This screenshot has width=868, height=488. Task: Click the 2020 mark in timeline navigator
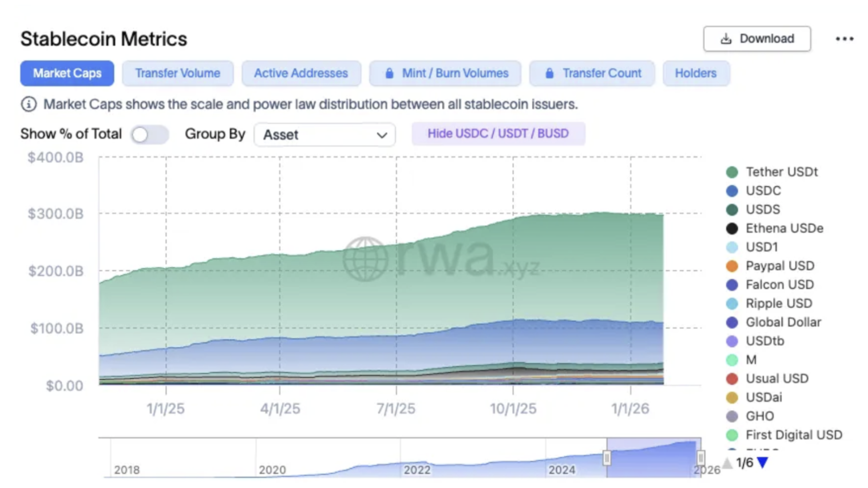272,470
